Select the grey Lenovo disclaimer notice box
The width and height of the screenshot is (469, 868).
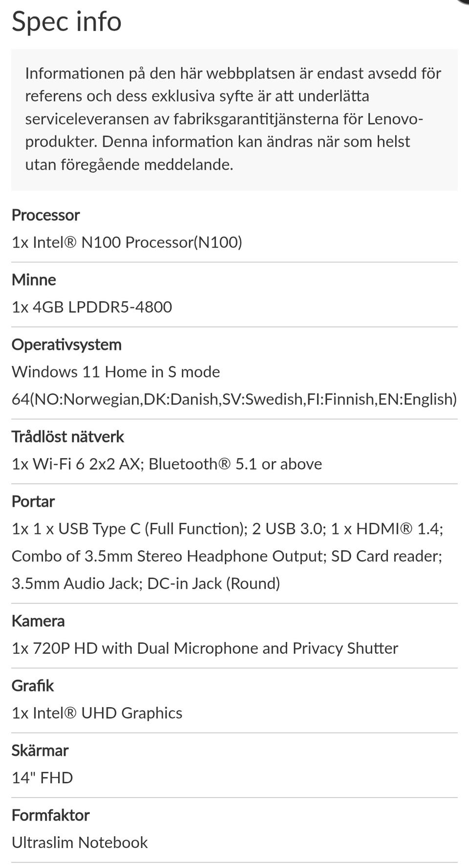pos(234,120)
